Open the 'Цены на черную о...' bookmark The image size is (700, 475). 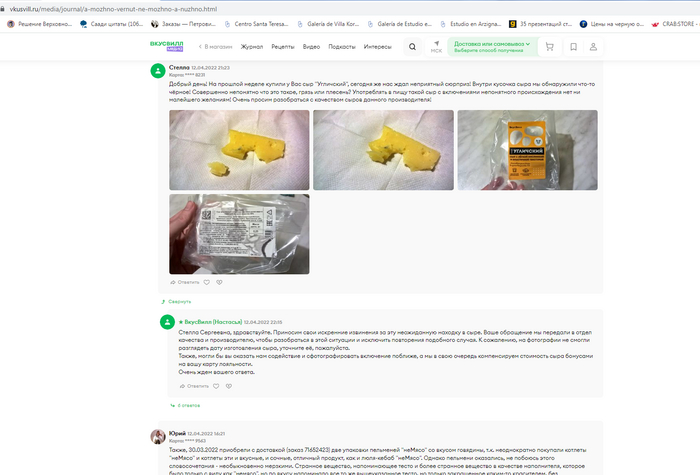[x=612, y=24]
